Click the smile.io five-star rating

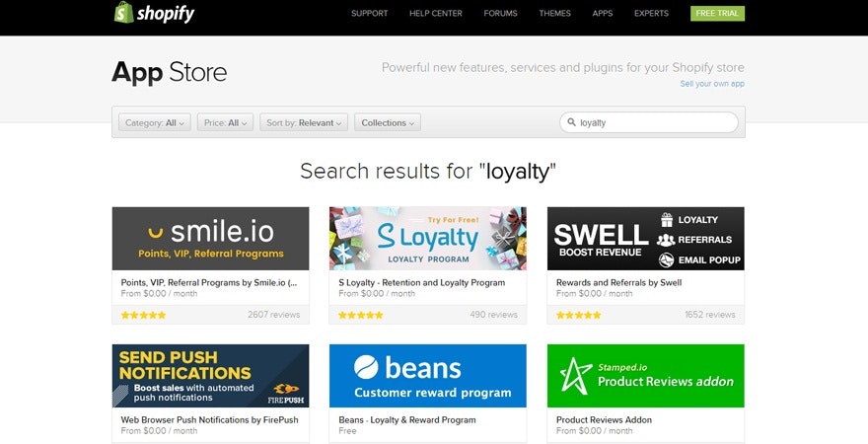(x=144, y=315)
